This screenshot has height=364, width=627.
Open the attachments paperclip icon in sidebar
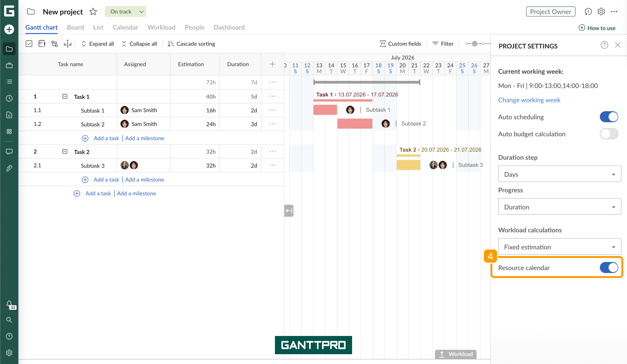[9, 168]
